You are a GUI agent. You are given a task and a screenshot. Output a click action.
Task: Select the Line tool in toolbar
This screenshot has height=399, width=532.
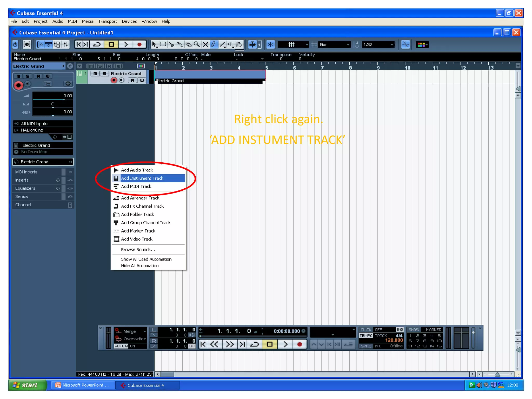(222, 45)
